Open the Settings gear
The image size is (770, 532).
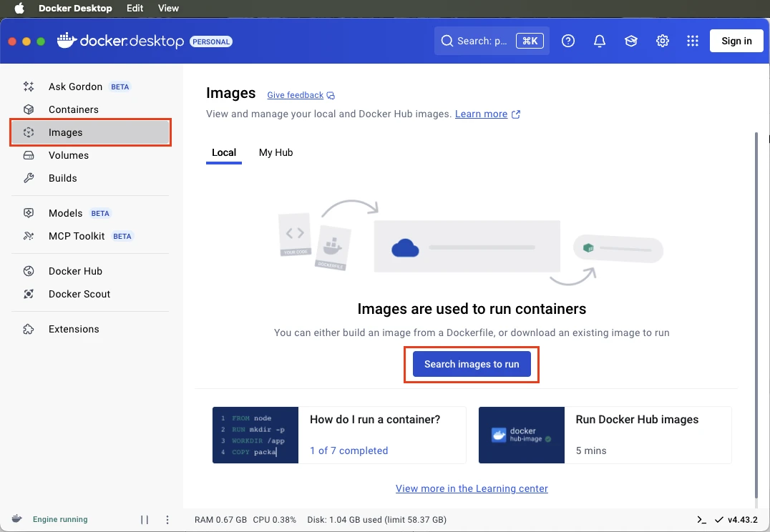point(663,41)
